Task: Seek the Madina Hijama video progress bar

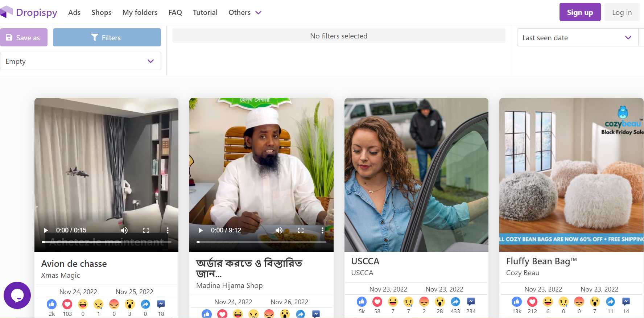Action: (x=261, y=242)
